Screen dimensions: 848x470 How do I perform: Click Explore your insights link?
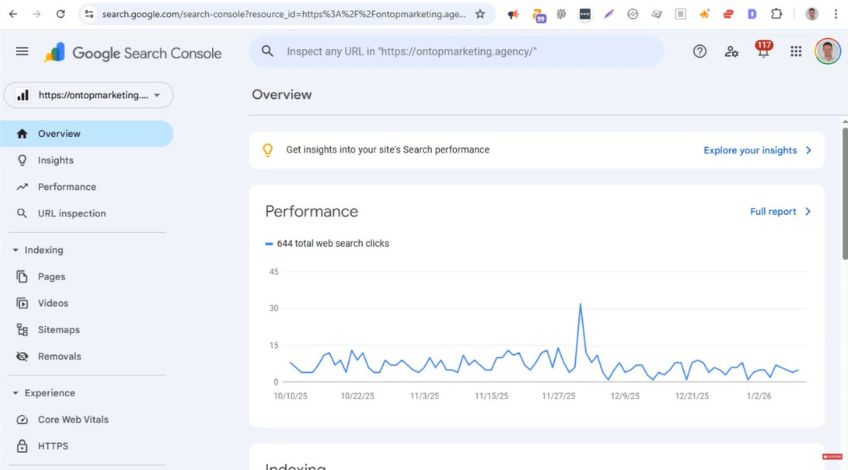click(757, 150)
